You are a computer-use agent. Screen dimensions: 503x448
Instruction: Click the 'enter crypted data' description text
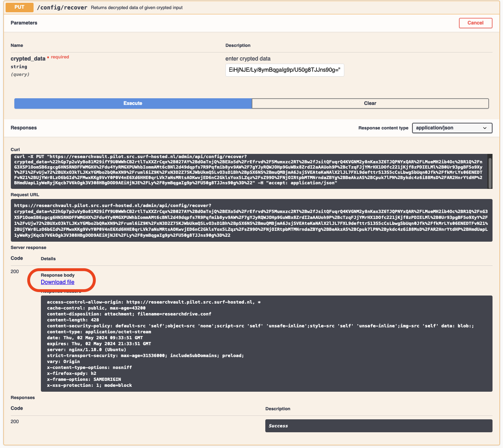tap(248, 59)
